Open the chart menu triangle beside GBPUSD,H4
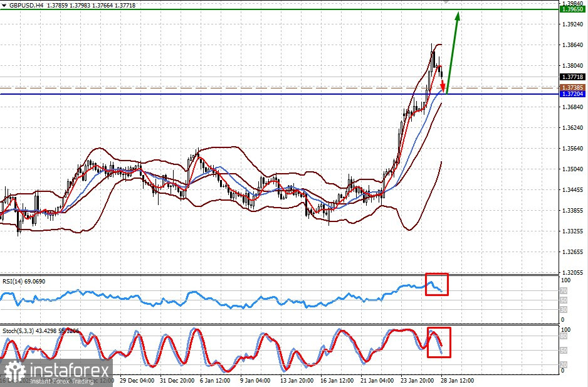The height and width of the screenshot is (387, 588). coord(4,6)
